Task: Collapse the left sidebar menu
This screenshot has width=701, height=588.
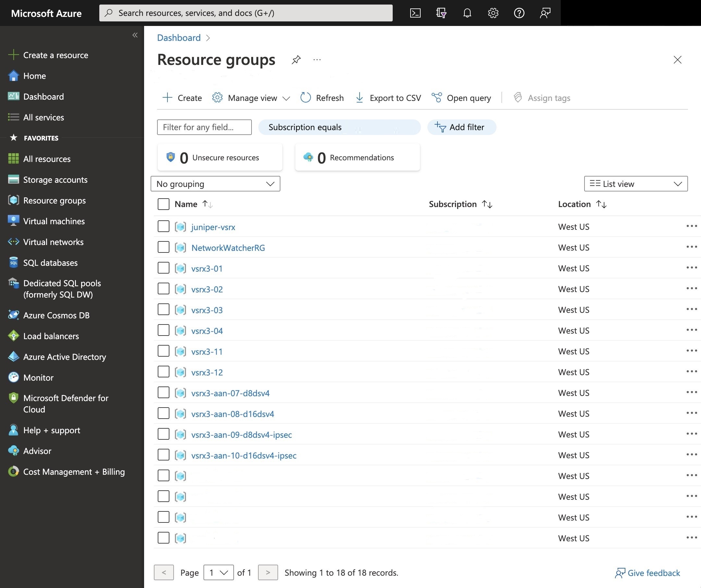Action: pos(135,35)
